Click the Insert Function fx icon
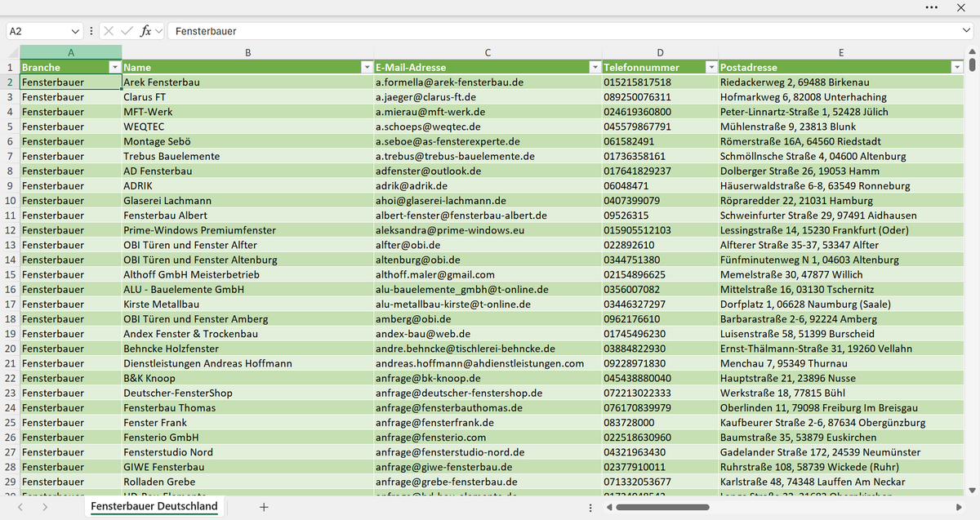The width and height of the screenshot is (980, 520). pyautogui.click(x=145, y=31)
